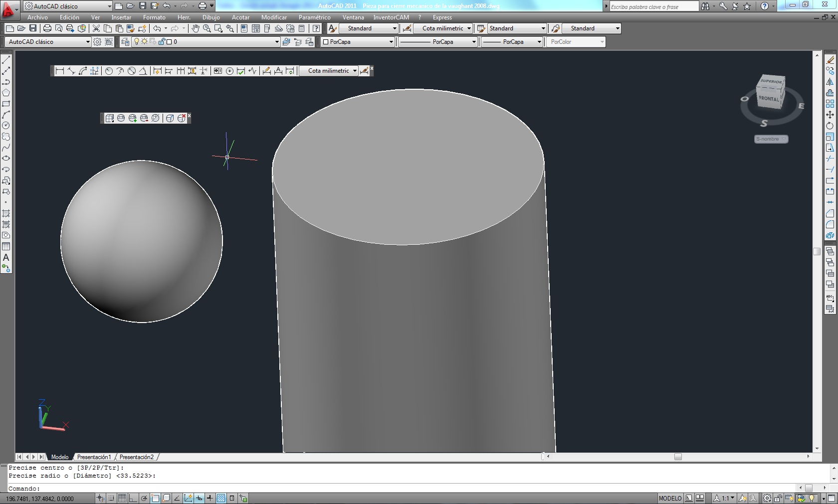
Task: Click the Undo arrow in standard toolbar
Action: click(x=157, y=28)
